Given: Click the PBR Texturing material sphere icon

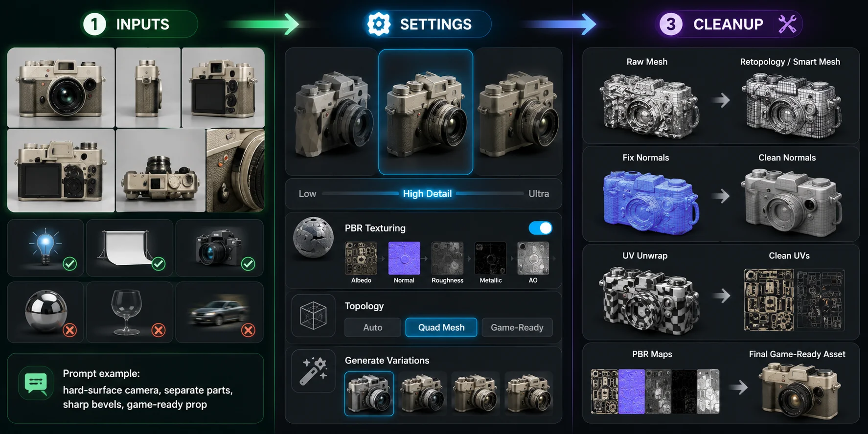Looking at the screenshot, I should [313, 237].
